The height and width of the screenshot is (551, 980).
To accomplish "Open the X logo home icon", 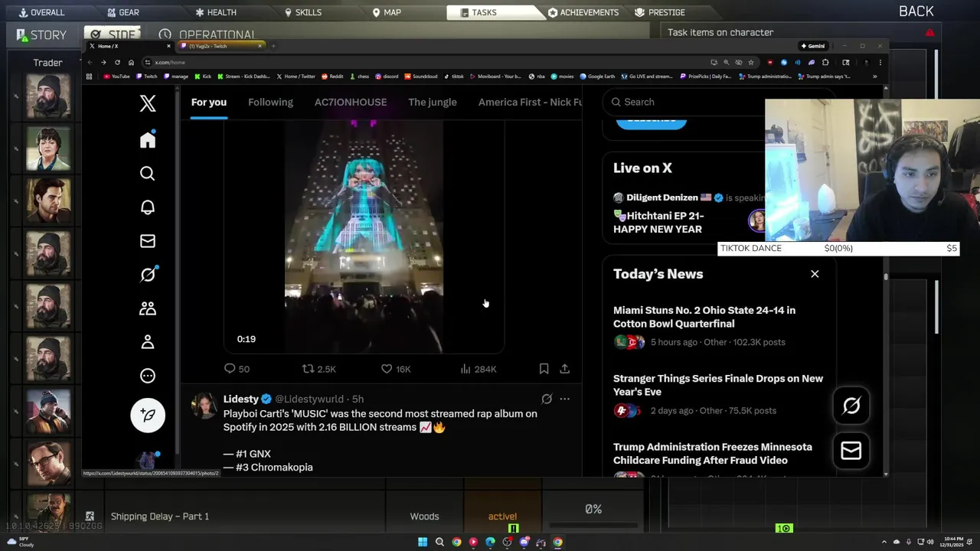I will 148,103.
